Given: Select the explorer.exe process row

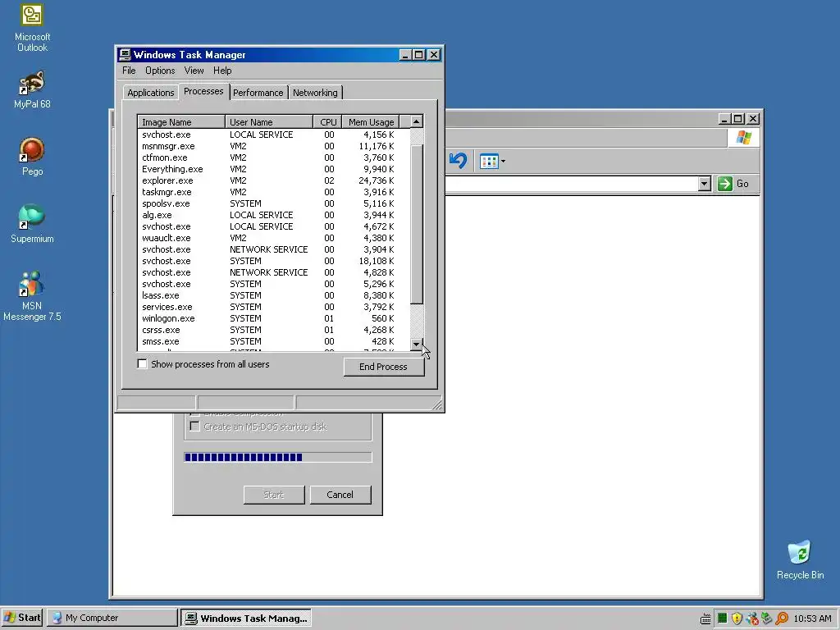Looking at the screenshot, I should coord(273,180).
